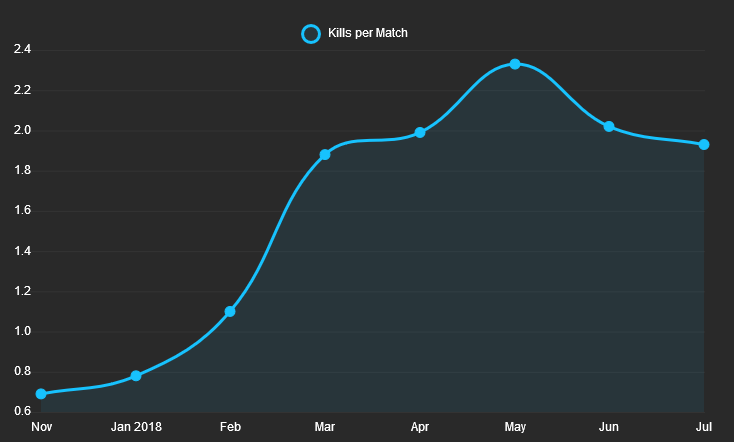This screenshot has height=442, width=734.
Task: Click the Apr x-axis label
Action: [x=420, y=427]
